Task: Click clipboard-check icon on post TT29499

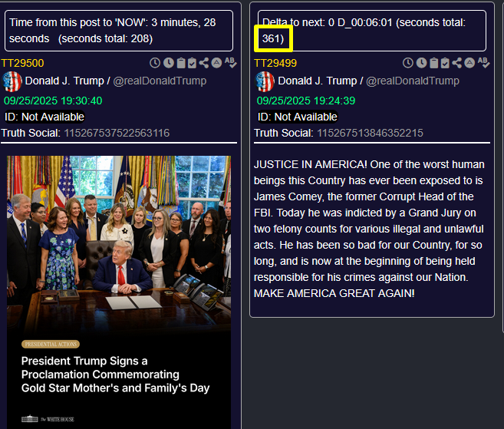Action: [x=445, y=63]
